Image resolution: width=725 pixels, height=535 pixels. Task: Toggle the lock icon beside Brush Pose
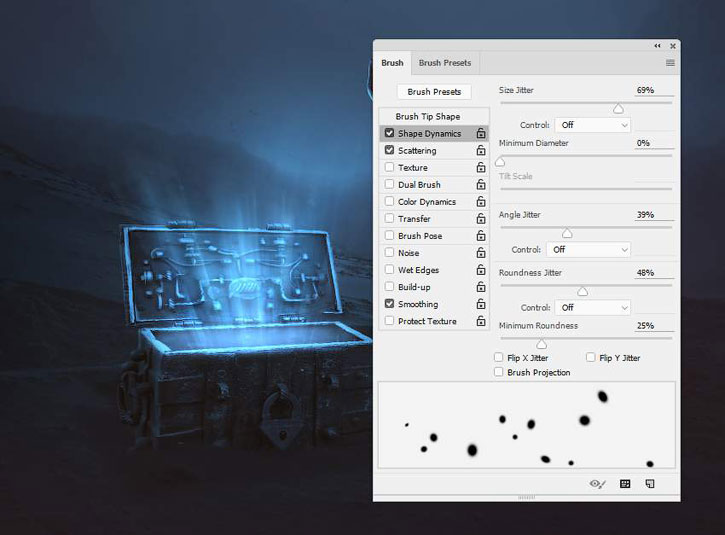[481, 235]
